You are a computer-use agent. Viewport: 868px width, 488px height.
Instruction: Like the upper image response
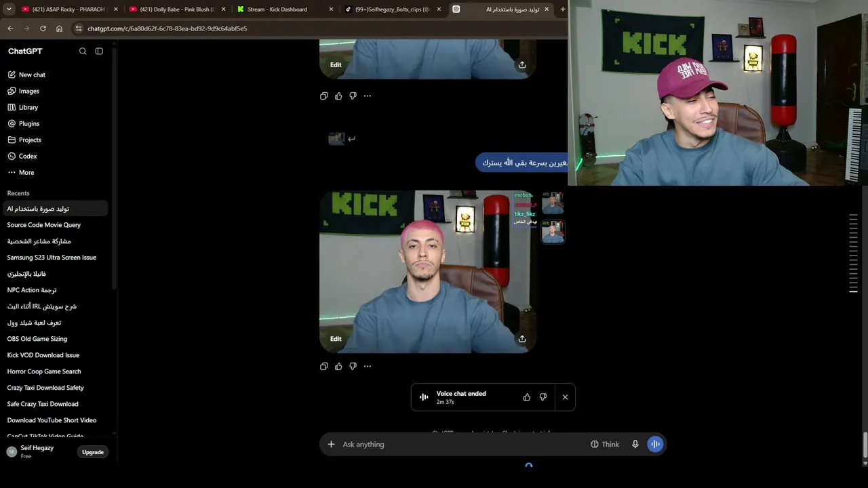(338, 96)
